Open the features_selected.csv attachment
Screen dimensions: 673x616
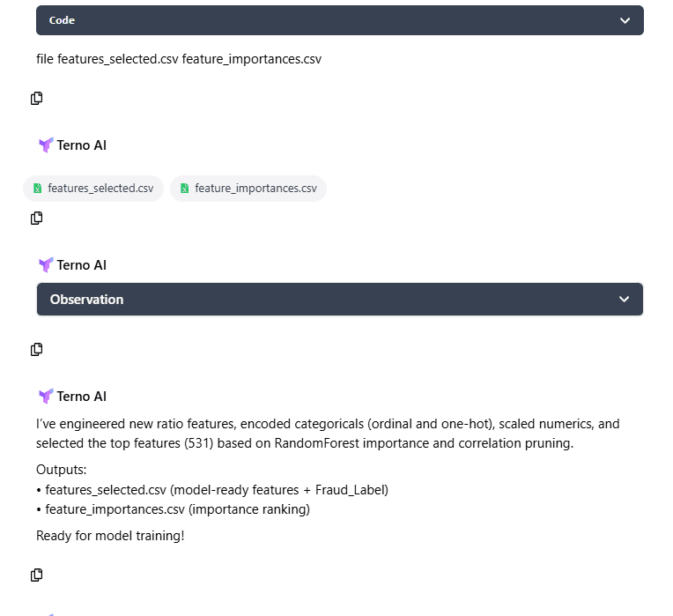(100, 189)
